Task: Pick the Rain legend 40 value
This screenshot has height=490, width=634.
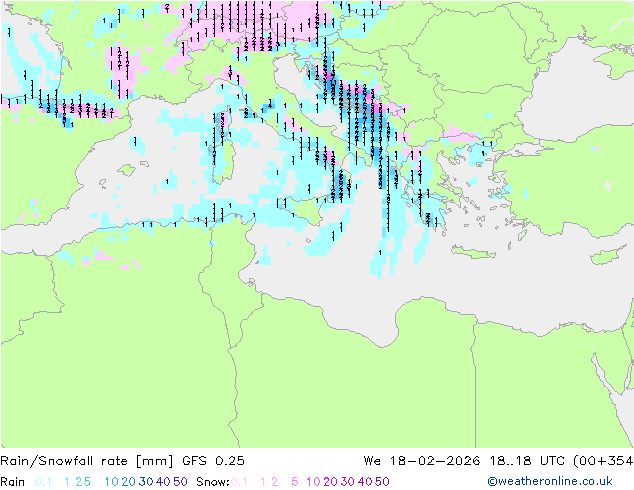Action: click(x=163, y=482)
